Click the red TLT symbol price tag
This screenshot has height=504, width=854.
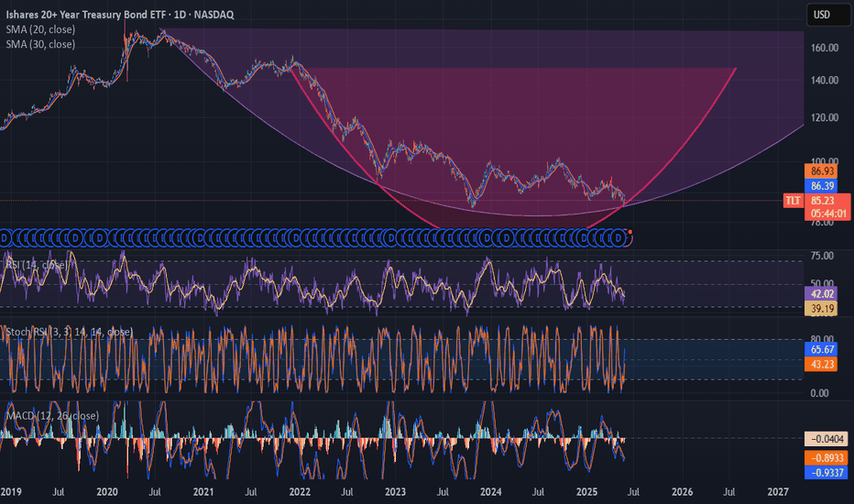coord(793,201)
